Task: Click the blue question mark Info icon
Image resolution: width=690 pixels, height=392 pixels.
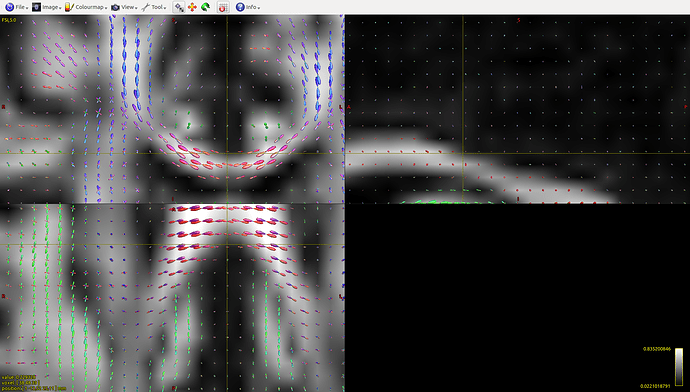Action: tap(240, 7)
